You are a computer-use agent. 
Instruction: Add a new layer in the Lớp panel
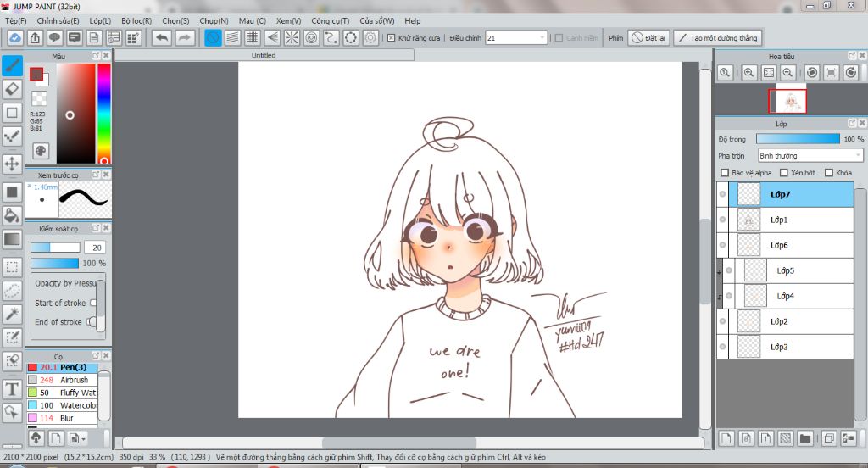tap(726, 438)
